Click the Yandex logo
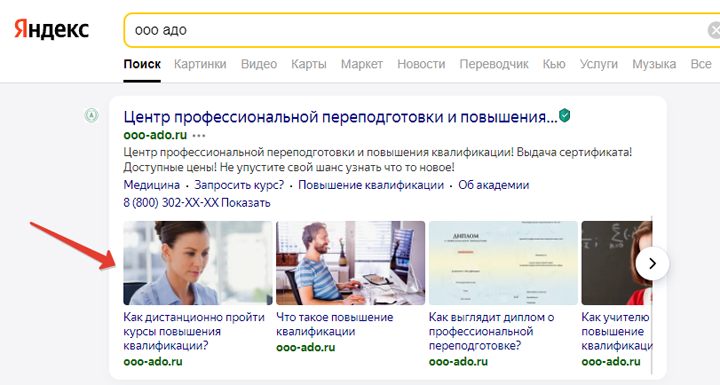 click(x=51, y=29)
